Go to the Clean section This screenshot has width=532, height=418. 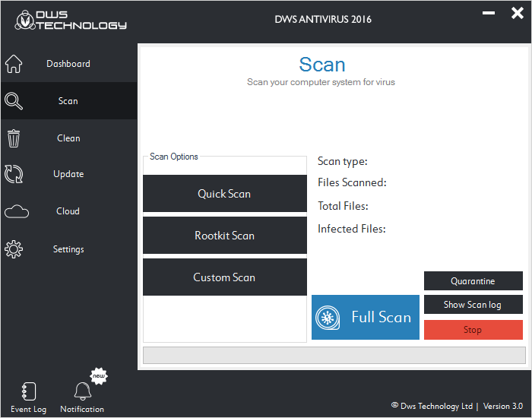[x=68, y=138]
